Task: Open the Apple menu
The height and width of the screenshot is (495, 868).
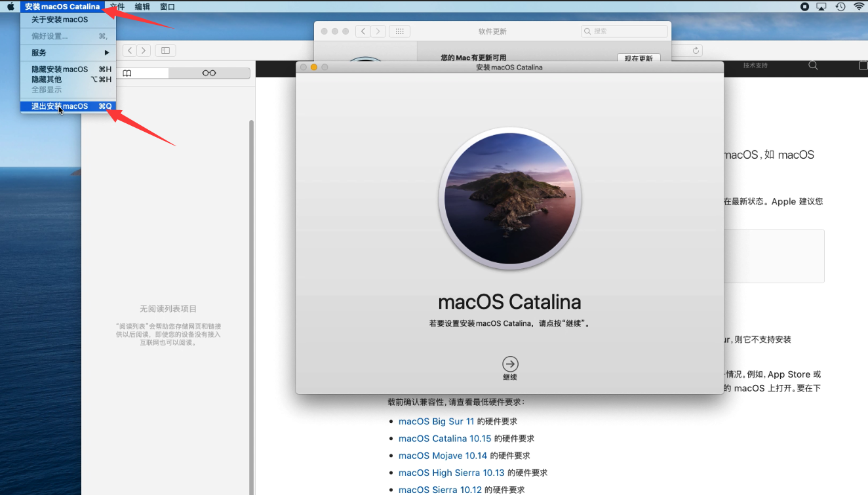Action: click(x=10, y=7)
